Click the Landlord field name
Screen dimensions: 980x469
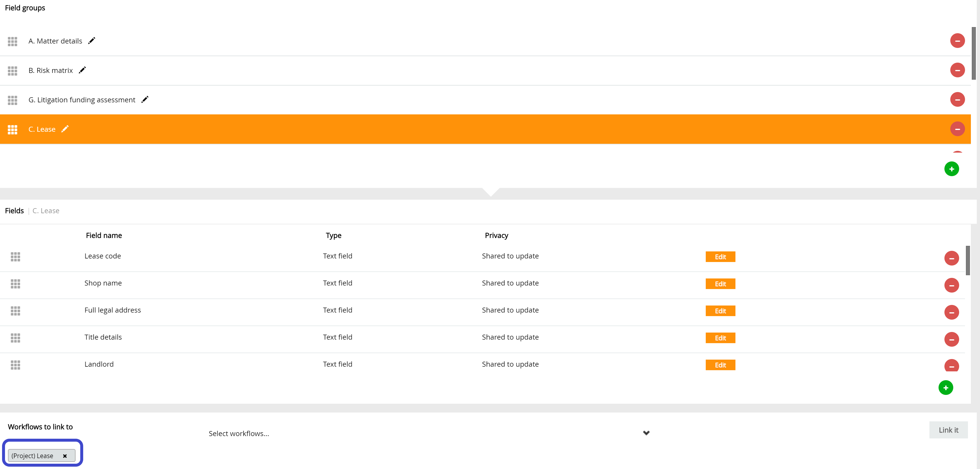click(x=99, y=364)
